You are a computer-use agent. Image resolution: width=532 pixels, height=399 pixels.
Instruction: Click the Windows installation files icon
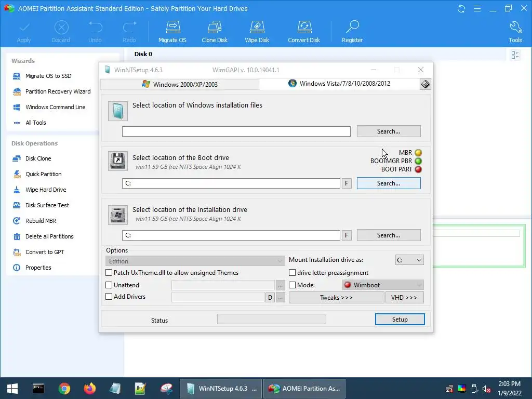[118, 111]
